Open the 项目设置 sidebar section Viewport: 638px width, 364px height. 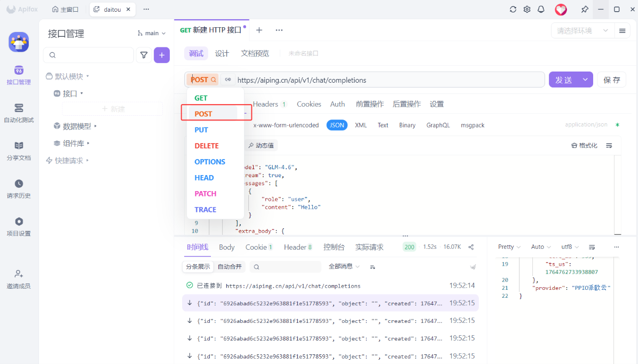coord(19,227)
